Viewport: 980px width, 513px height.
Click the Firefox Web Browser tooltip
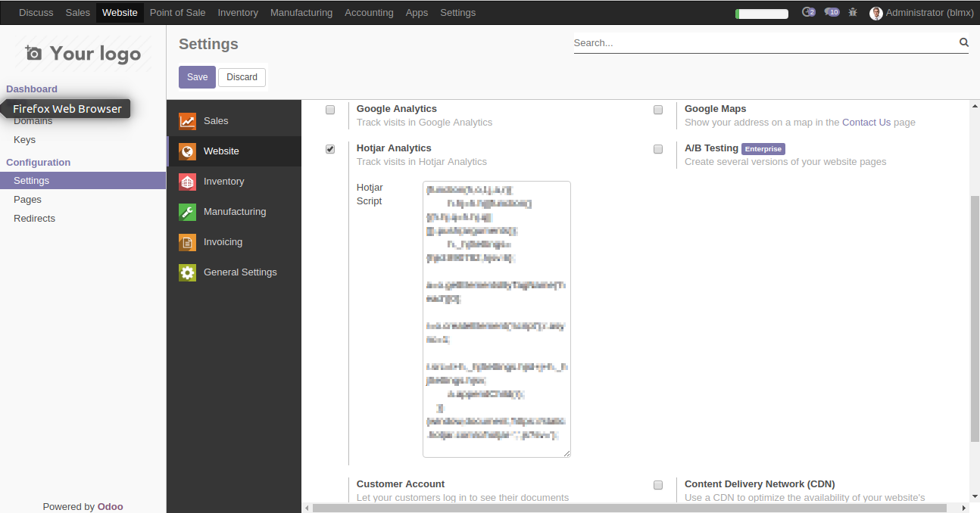coord(67,109)
